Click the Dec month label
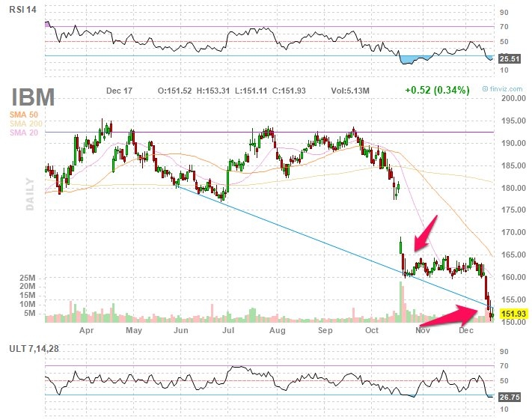 pyautogui.click(x=466, y=330)
